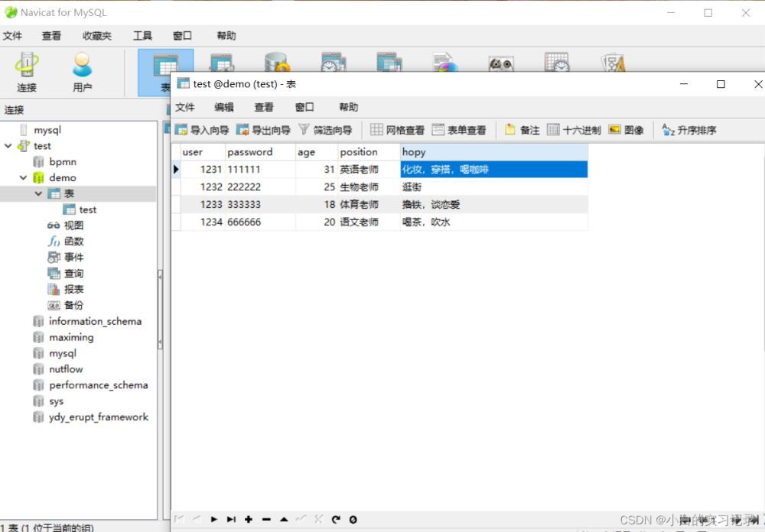
Task: Click the 用户 (User) toolbar icon
Action: click(x=82, y=73)
